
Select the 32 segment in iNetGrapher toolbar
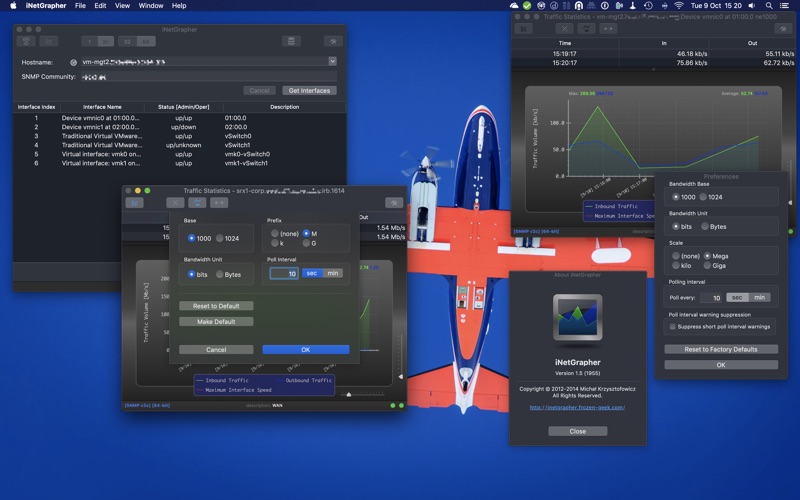point(127,41)
